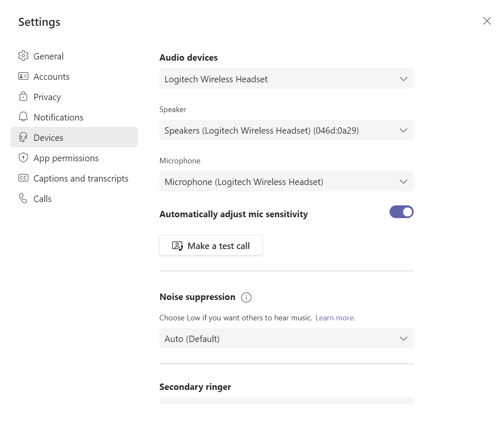Screen dimensions: 504x426
Task: Open the Audio devices dropdown
Action: coord(286,79)
